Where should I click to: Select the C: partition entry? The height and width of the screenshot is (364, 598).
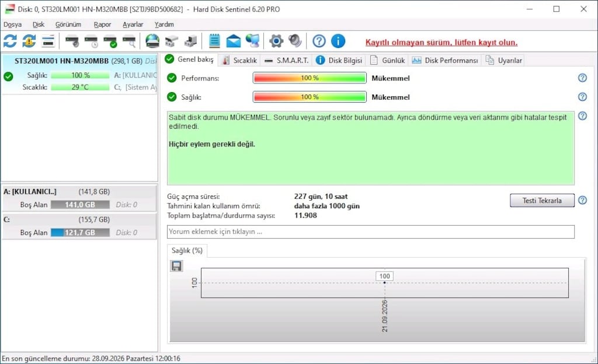coord(79,226)
